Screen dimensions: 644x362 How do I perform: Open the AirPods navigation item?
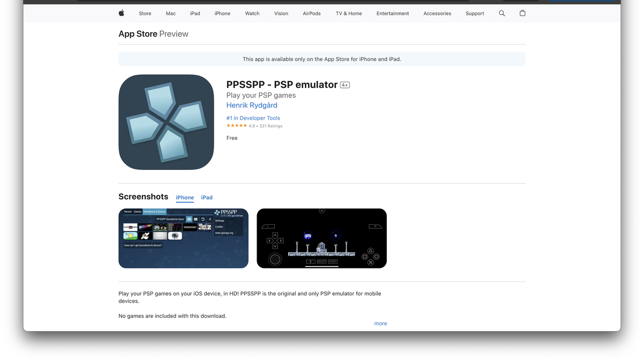pos(311,14)
